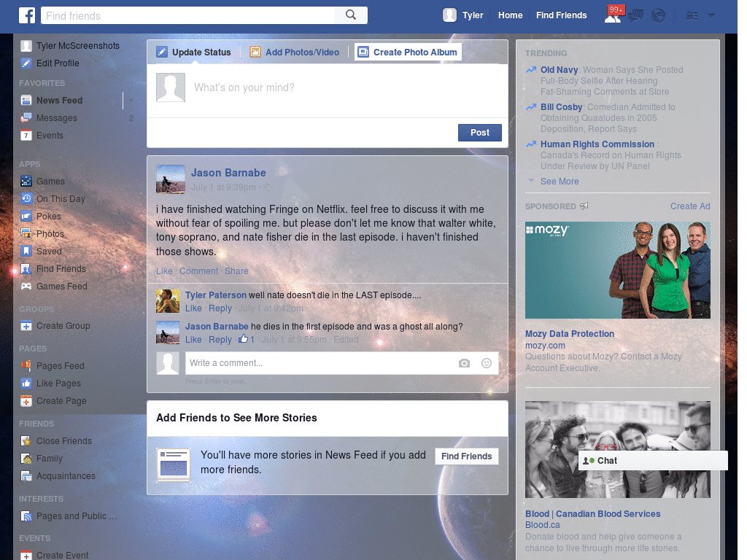The width and height of the screenshot is (747, 560).
Task: Open Human Rights Commission trending topic
Action: pos(597,144)
